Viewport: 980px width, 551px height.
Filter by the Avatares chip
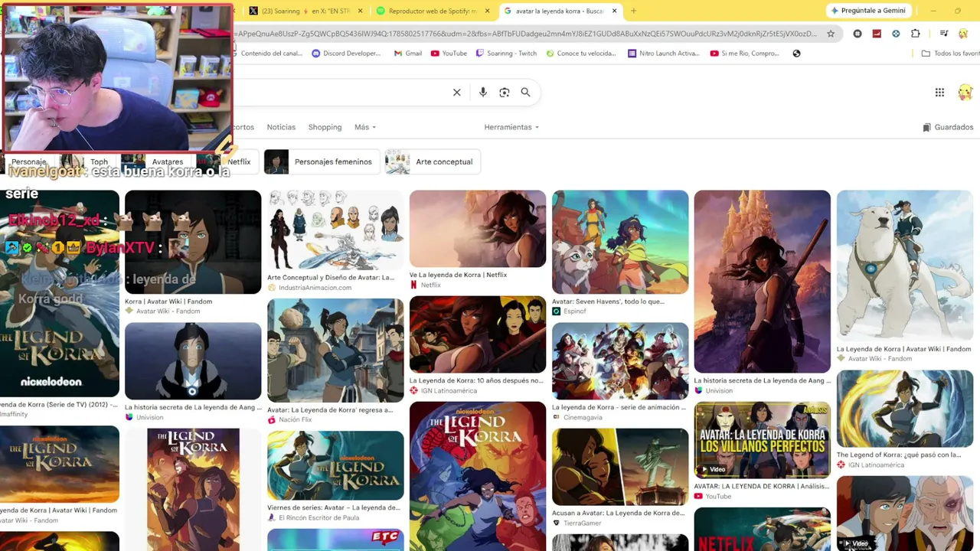155,161
